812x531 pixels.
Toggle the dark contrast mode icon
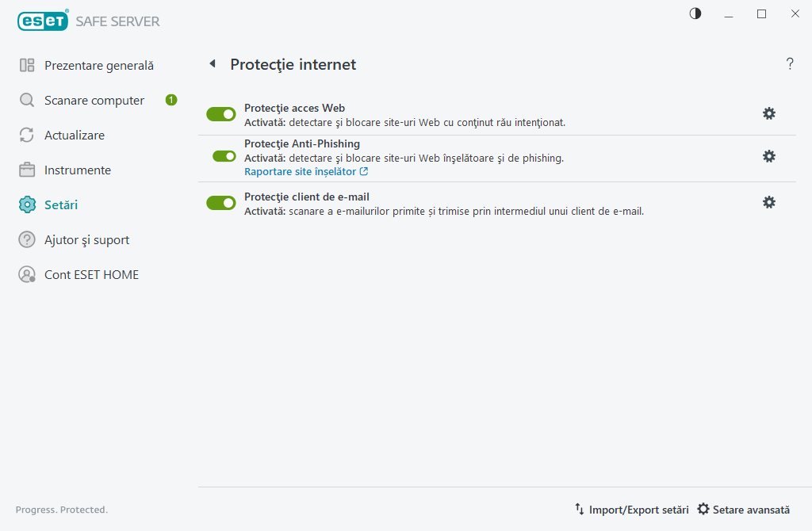click(x=695, y=13)
